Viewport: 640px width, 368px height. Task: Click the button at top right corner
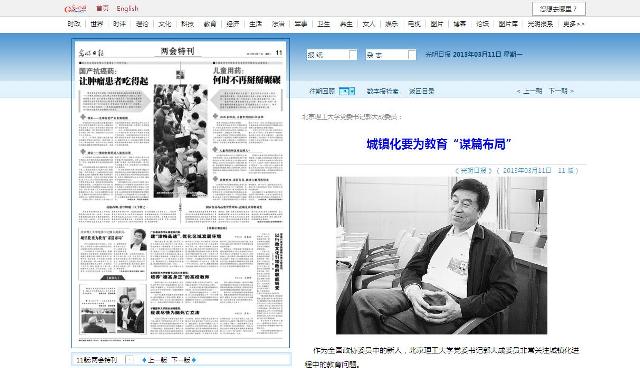pyautogui.click(x=559, y=9)
